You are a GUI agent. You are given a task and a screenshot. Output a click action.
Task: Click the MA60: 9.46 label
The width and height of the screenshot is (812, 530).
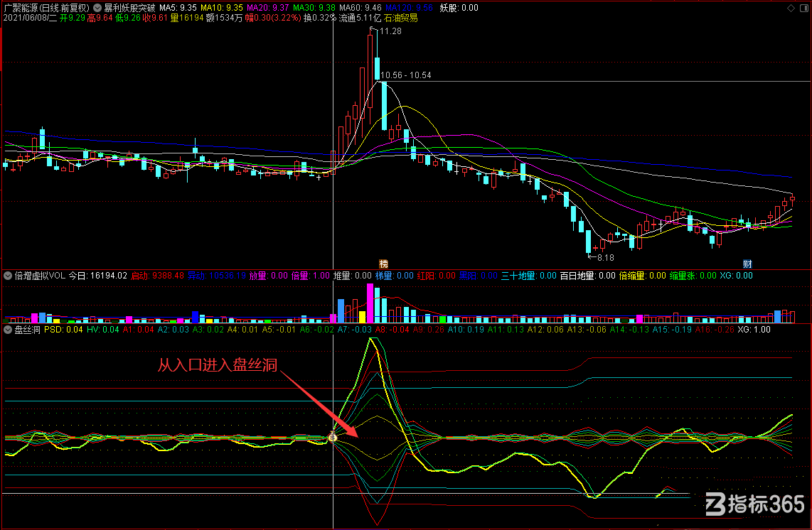(360, 9)
